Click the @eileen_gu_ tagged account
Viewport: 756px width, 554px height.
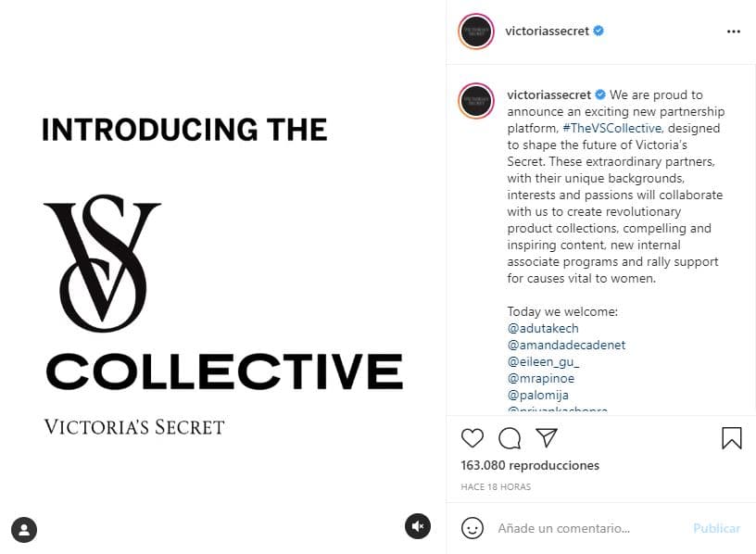pos(543,361)
